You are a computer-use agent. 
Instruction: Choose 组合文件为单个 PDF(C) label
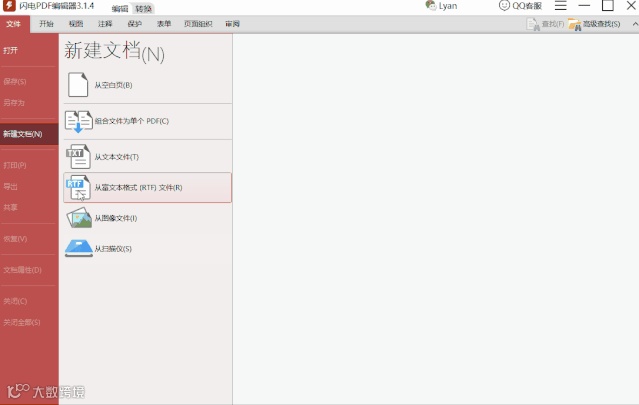coord(132,121)
